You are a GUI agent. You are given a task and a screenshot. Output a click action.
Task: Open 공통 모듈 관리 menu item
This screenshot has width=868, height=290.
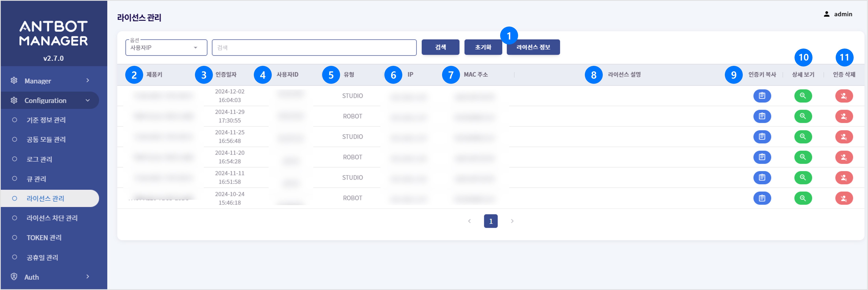50,139
